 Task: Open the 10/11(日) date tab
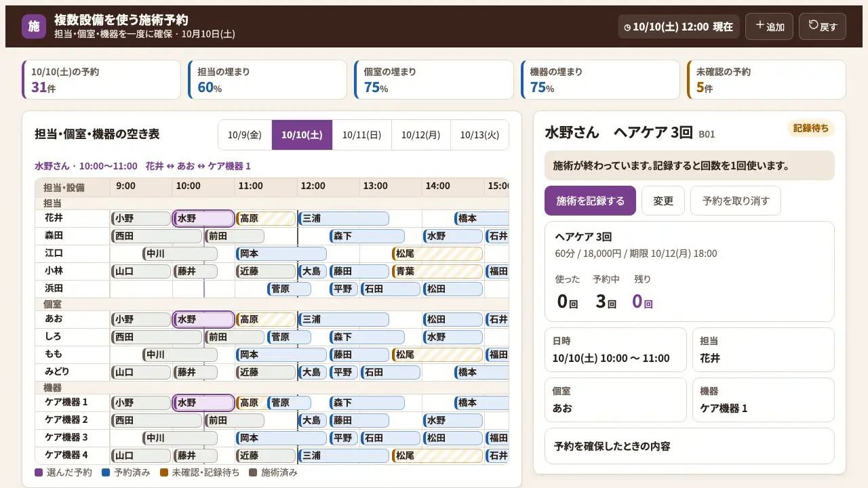click(x=362, y=135)
